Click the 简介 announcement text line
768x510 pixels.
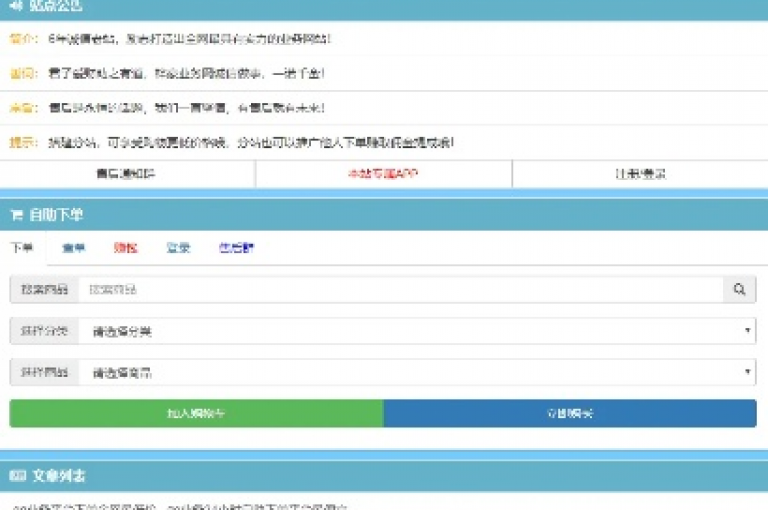[170, 39]
